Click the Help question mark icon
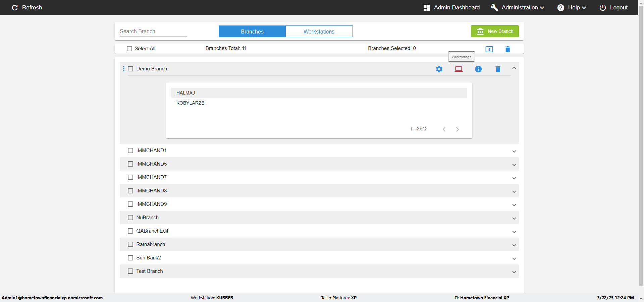 (x=561, y=7)
